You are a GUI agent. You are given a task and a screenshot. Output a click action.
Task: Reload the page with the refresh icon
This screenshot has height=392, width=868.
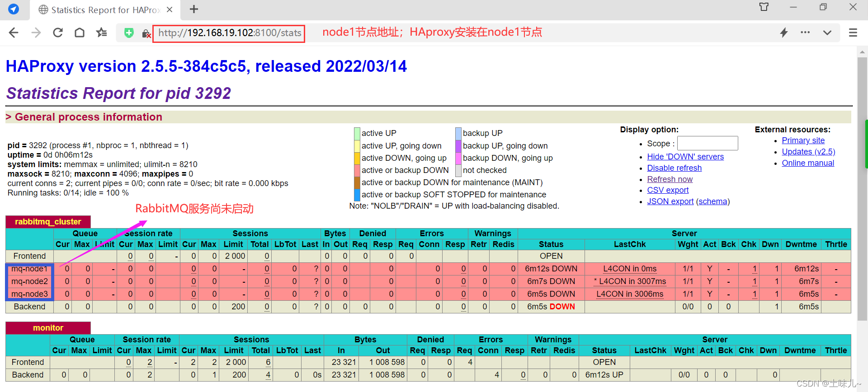pos(58,33)
